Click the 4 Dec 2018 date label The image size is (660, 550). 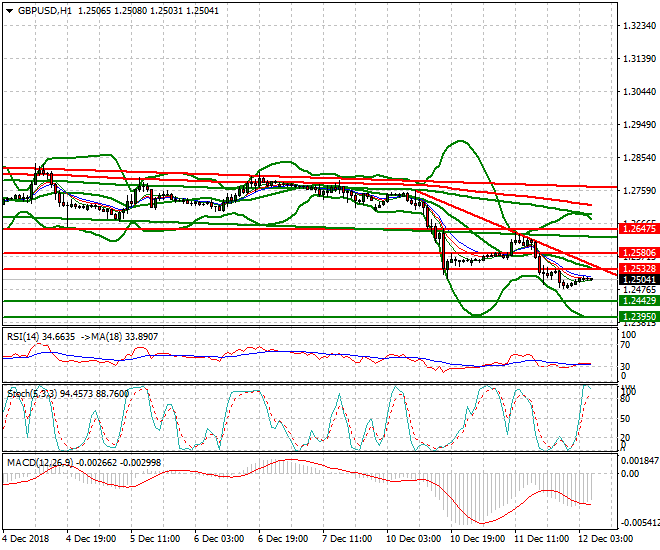coord(26,540)
